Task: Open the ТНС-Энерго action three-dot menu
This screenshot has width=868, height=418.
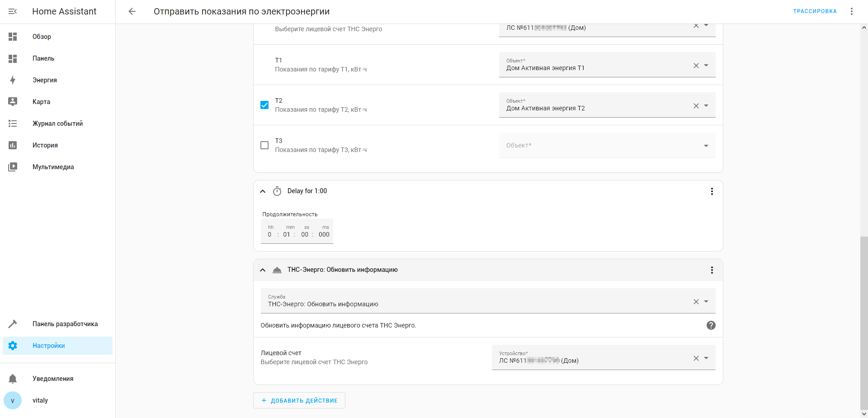Action: click(712, 270)
